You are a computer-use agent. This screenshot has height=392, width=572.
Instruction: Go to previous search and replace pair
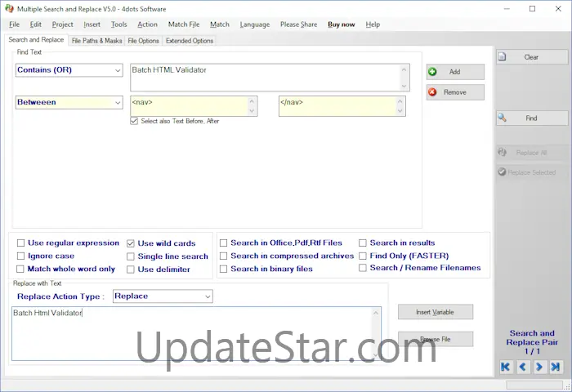point(522,367)
